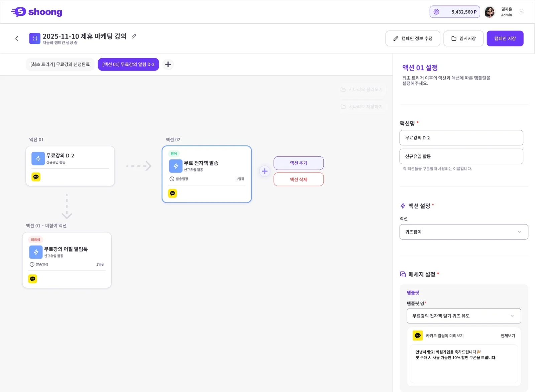Click lightning icon on 무료강의 어필 알림톡 card

[36, 252]
